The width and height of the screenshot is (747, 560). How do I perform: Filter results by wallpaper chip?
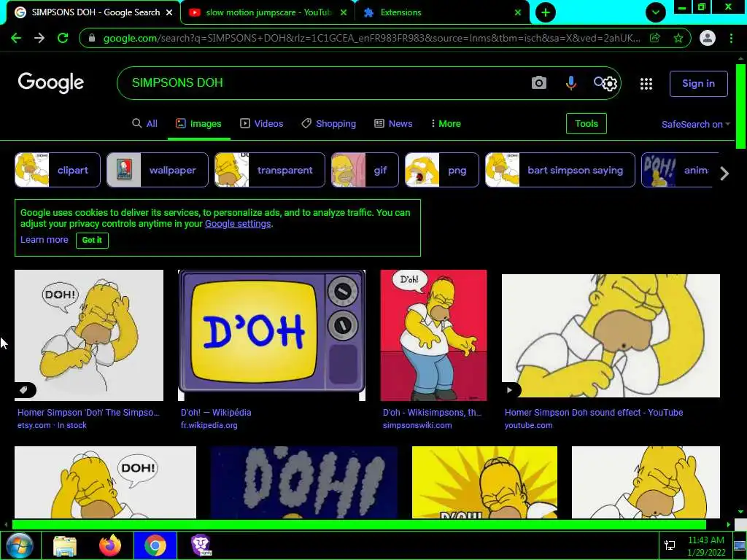(158, 170)
